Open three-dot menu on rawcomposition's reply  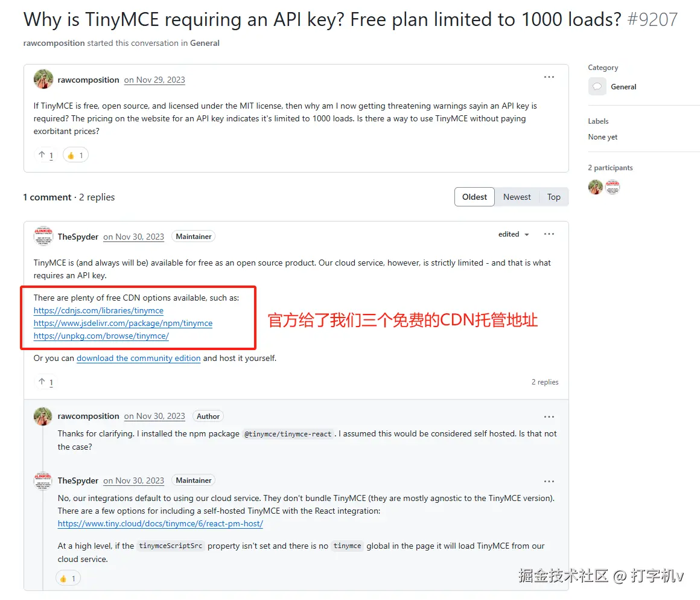(549, 416)
